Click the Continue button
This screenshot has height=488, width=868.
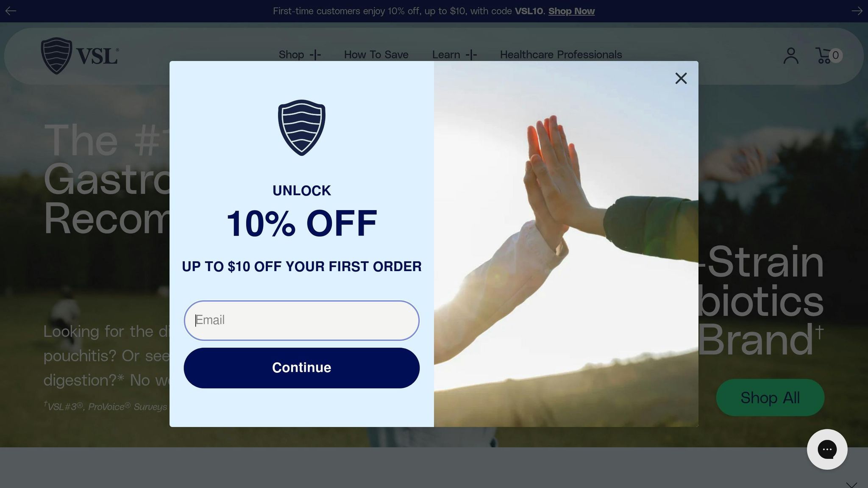301,368
